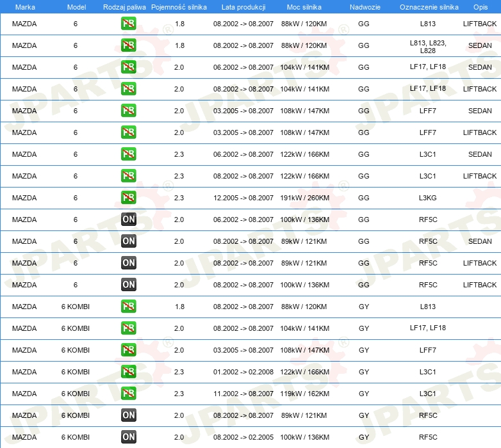This screenshot has width=501, height=448.
Task: Click the PB icon for the L3C1 liftback row
Action: point(129,176)
